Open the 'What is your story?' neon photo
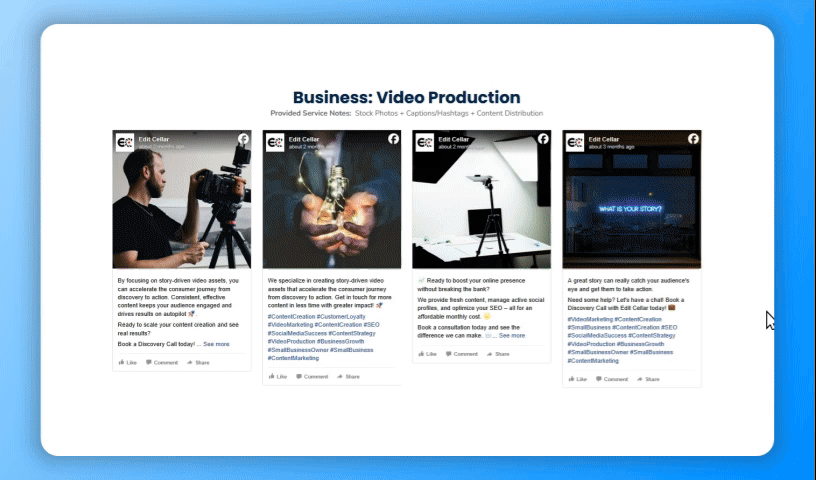 632,199
